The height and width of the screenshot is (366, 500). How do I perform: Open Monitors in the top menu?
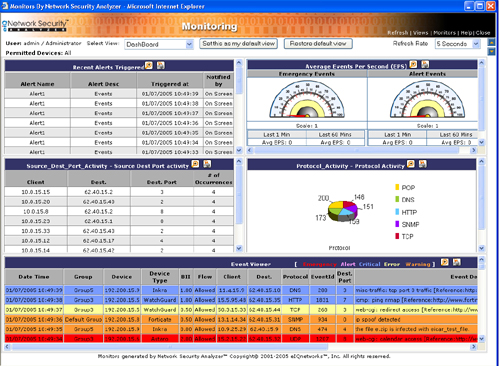coord(444,33)
